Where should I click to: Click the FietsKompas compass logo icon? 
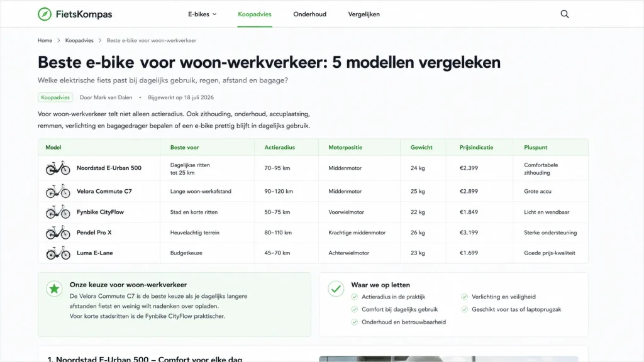point(45,14)
